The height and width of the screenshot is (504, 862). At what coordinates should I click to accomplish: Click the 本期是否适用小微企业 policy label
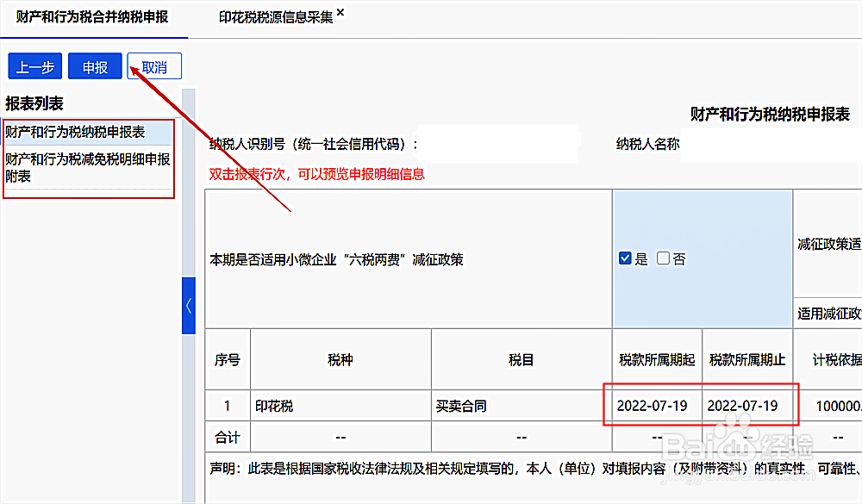(x=336, y=259)
